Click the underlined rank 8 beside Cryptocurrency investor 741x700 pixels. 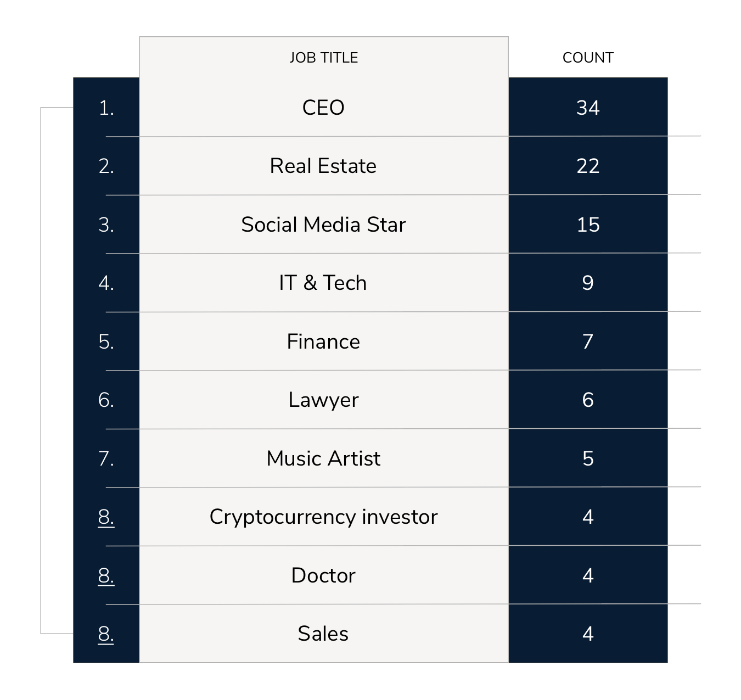click(106, 517)
